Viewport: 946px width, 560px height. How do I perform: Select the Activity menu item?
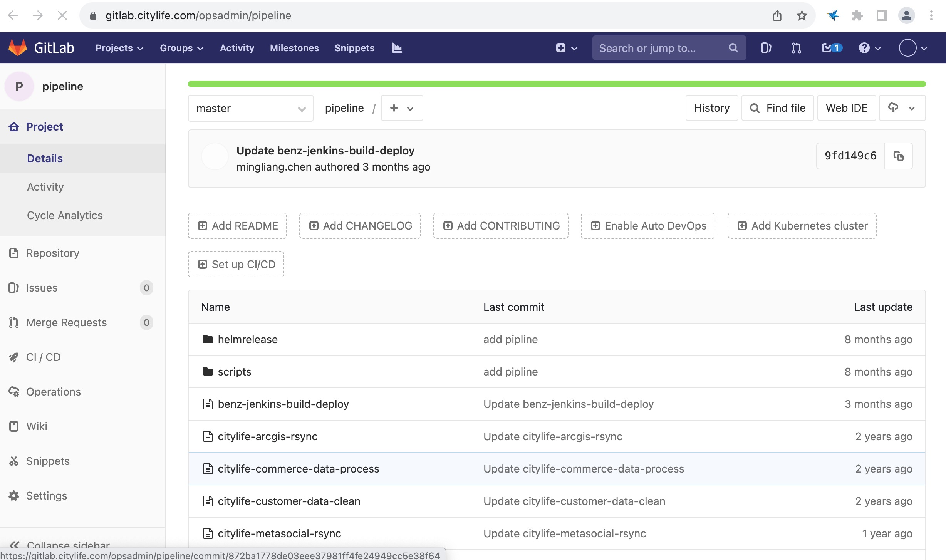(45, 187)
